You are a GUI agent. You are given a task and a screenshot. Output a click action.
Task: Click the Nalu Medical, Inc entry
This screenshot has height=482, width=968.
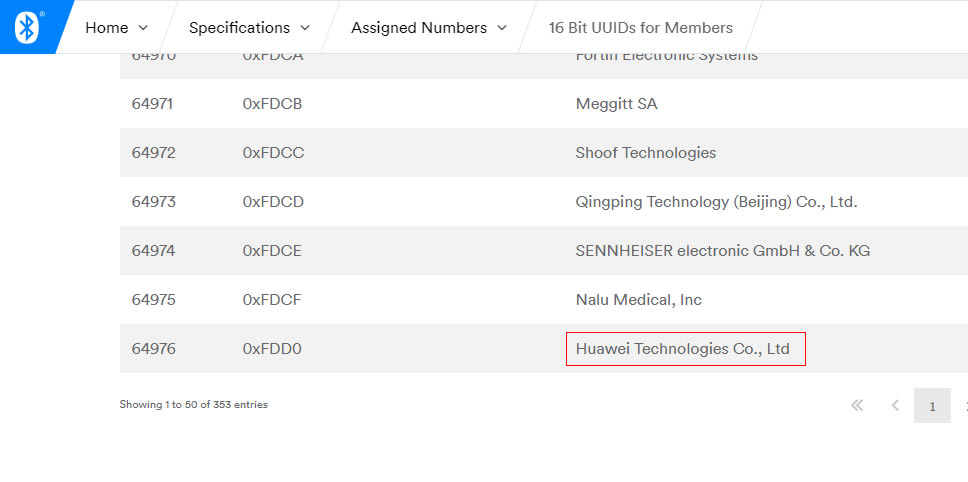coord(638,300)
